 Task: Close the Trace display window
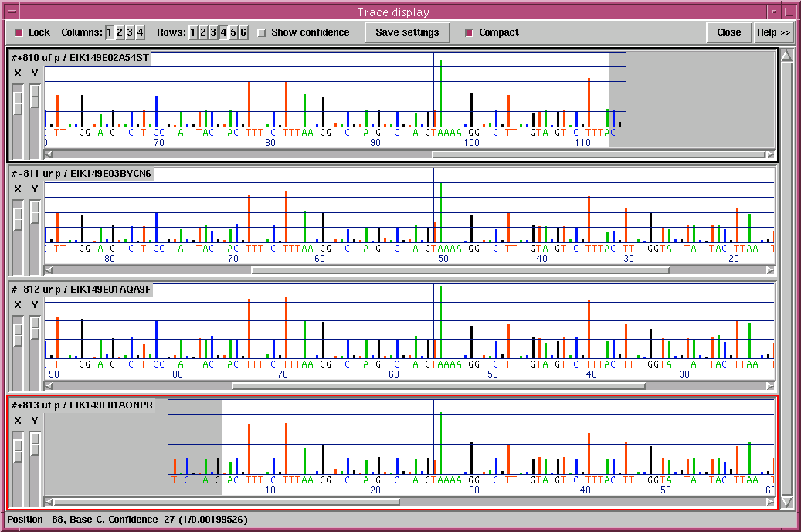[728, 32]
